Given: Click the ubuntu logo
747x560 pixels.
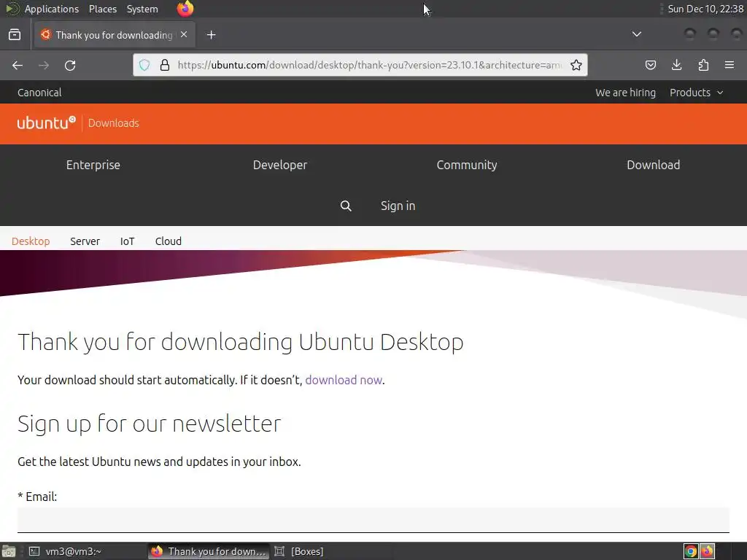Looking at the screenshot, I should [46, 122].
